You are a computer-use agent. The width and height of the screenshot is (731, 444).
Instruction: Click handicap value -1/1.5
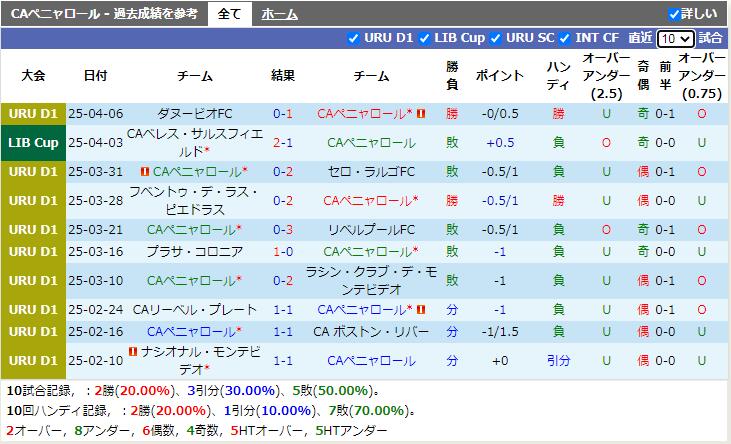(x=500, y=332)
